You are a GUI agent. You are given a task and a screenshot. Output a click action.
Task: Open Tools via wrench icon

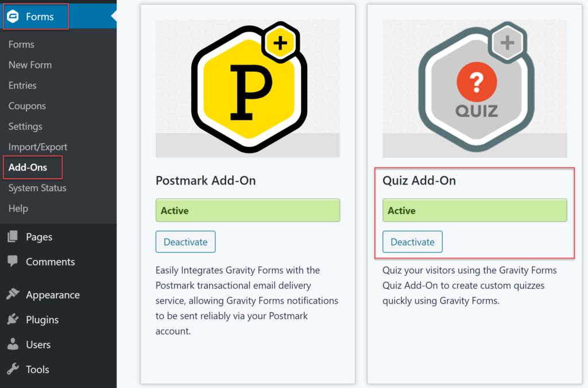11,370
